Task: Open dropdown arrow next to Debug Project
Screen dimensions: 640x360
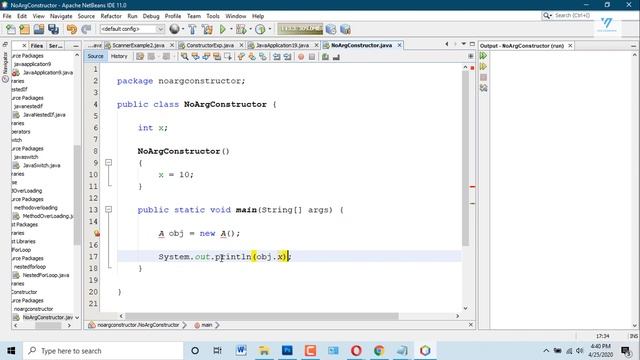Action: (250, 29)
